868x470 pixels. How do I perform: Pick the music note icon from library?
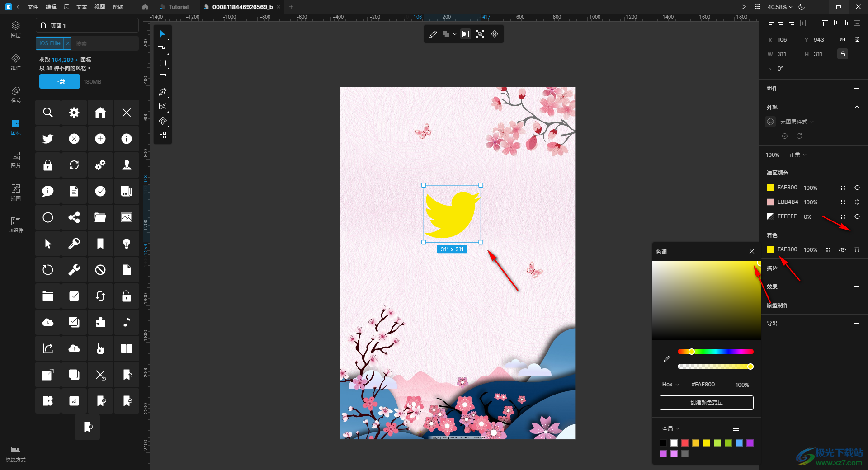tap(127, 322)
